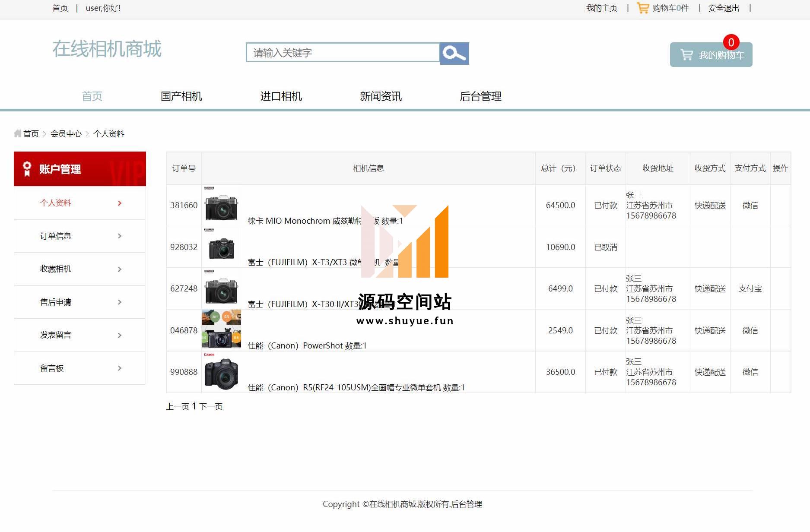
Task: Focus the 请输入关键字 search field
Action: 343,53
